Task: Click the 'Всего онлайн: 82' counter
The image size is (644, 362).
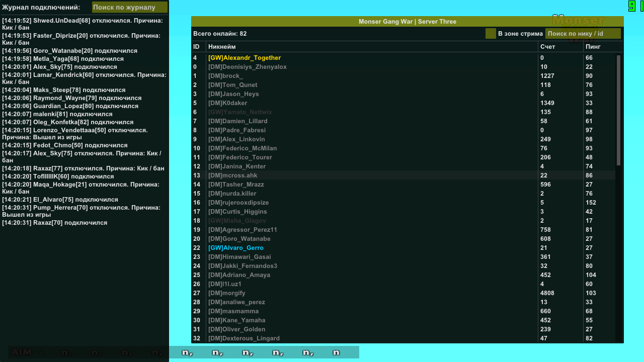Action: [x=220, y=34]
